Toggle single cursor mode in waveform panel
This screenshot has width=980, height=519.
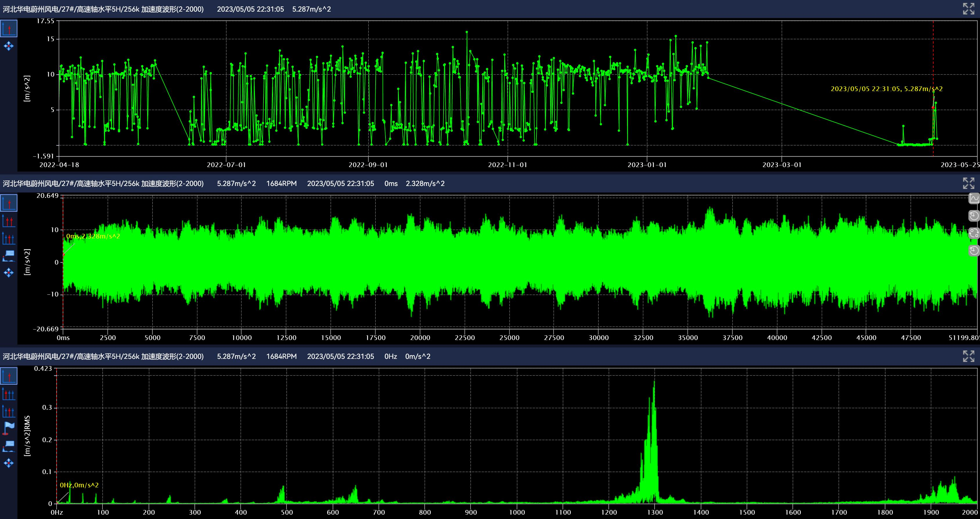8,203
